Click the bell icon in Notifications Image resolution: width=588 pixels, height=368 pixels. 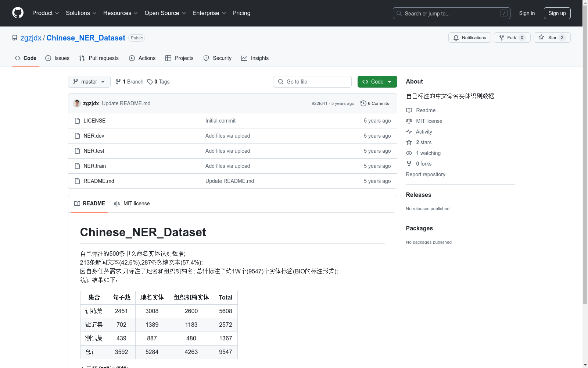pos(456,38)
